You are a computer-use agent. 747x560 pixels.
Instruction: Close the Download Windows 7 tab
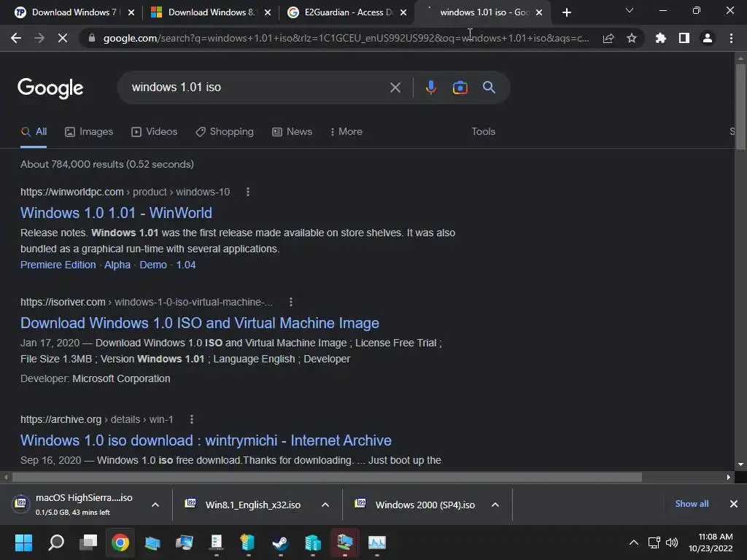(x=131, y=12)
